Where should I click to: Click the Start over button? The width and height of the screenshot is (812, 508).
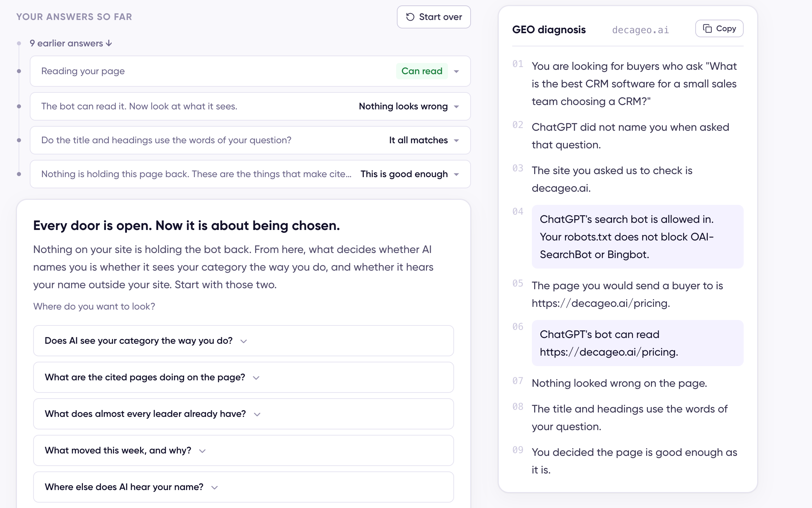point(433,17)
